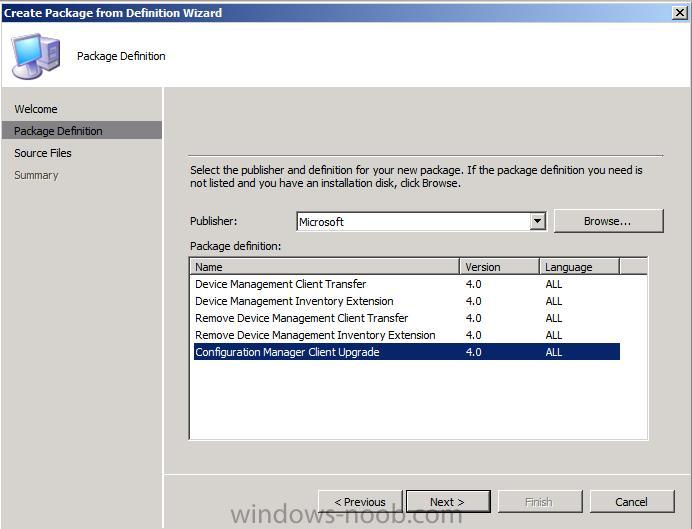Click the < Previous button

(x=360, y=502)
